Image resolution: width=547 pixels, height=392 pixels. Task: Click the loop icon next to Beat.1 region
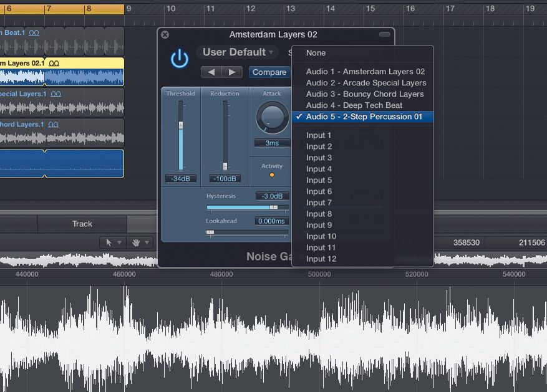pos(35,32)
